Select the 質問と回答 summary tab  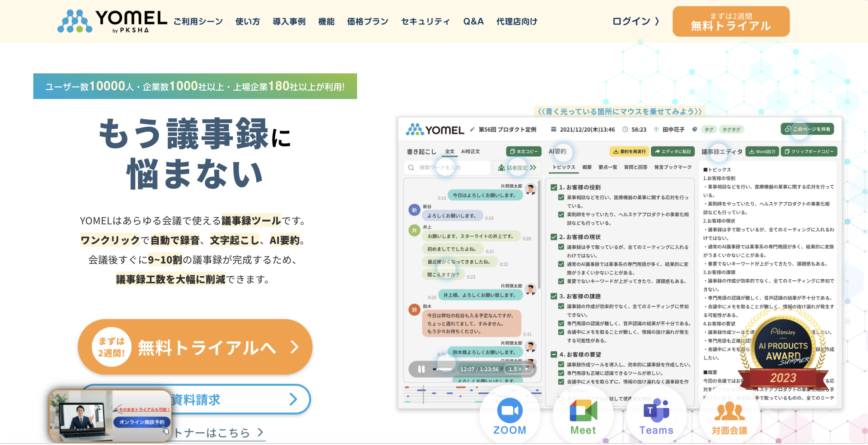636,167
